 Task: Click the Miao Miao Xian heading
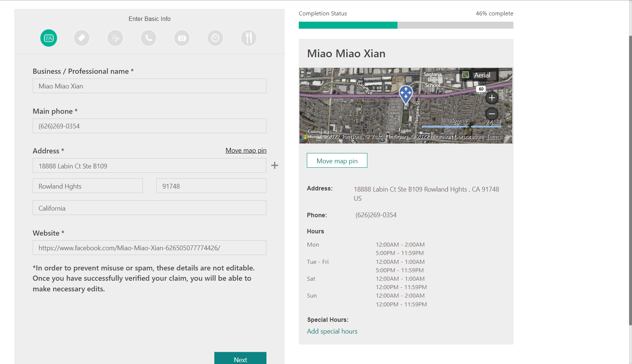(346, 54)
